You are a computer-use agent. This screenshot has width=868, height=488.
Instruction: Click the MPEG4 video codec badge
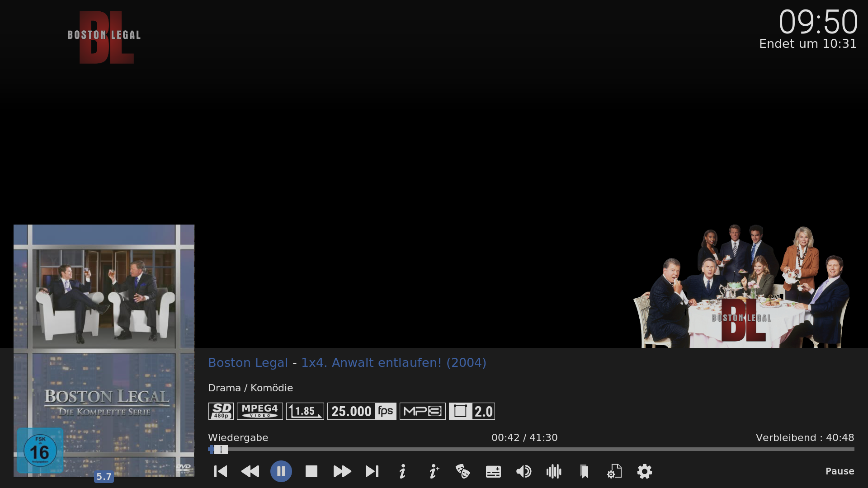pyautogui.click(x=260, y=411)
